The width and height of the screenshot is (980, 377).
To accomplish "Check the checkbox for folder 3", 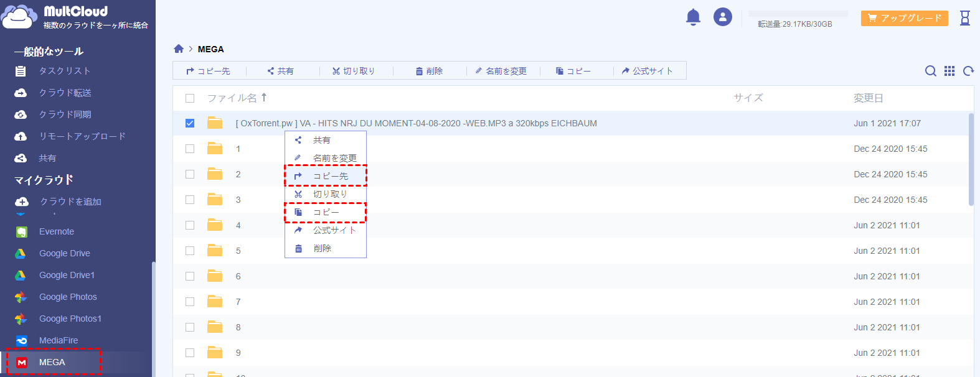I will (190, 200).
